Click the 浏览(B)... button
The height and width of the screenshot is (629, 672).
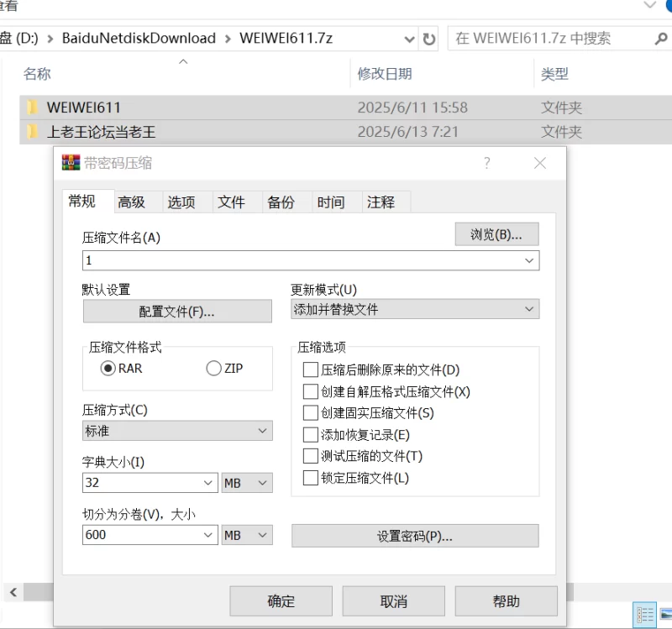pos(496,234)
